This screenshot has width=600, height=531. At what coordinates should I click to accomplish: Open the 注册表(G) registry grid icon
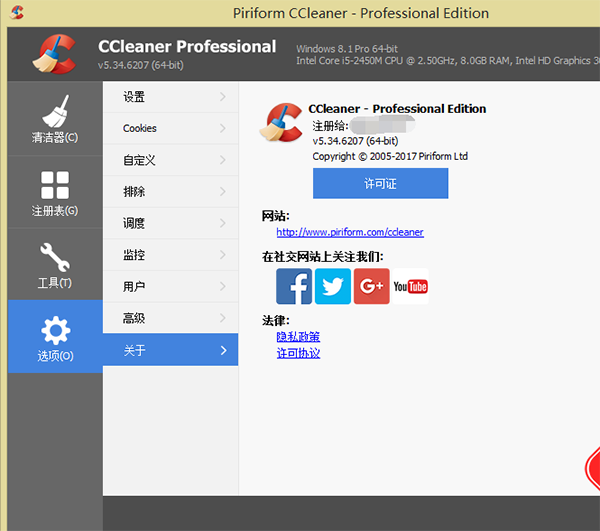point(54,185)
